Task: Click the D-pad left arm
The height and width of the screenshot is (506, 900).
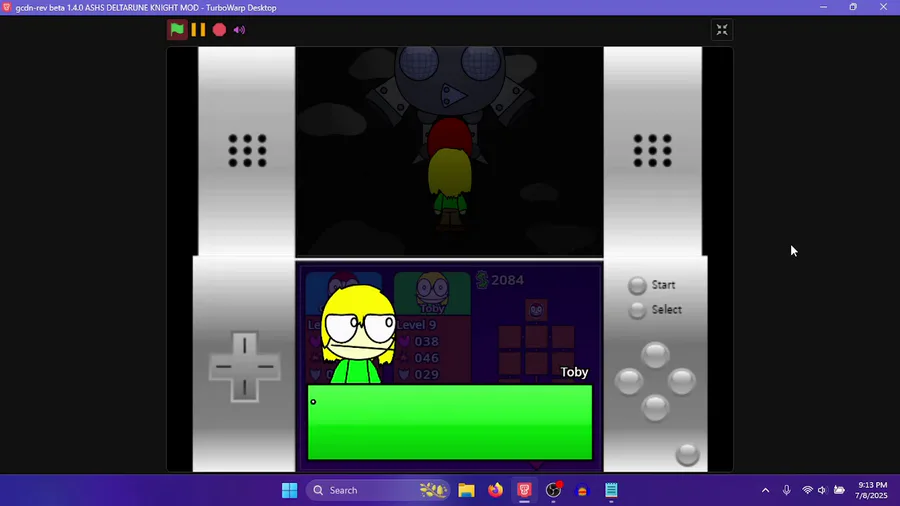Action: (x=222, y=367)
